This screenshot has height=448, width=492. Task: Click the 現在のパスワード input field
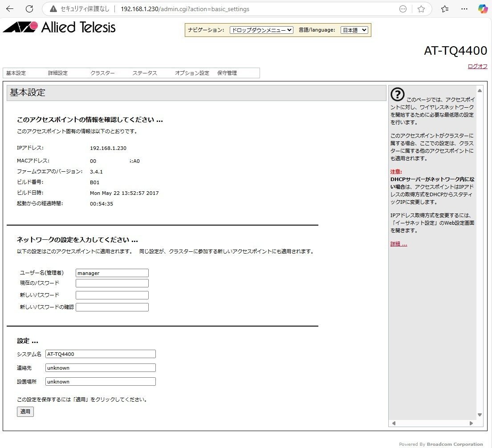112,283
